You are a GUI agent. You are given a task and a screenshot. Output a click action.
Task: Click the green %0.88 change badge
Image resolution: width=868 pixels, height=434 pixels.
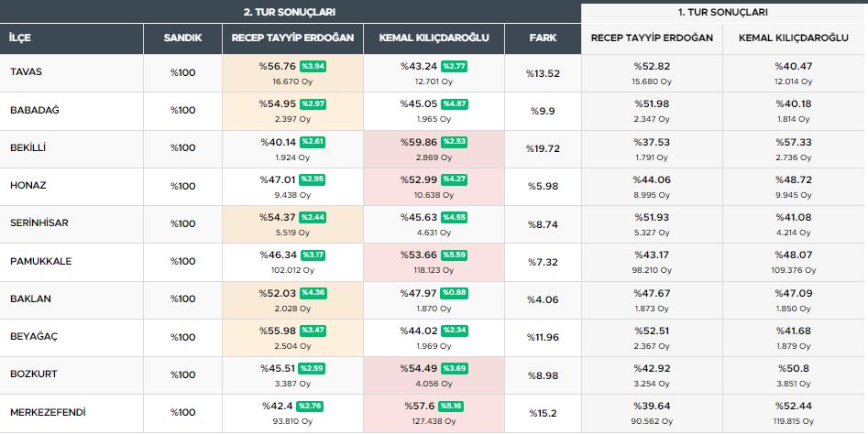click(455, 293)
